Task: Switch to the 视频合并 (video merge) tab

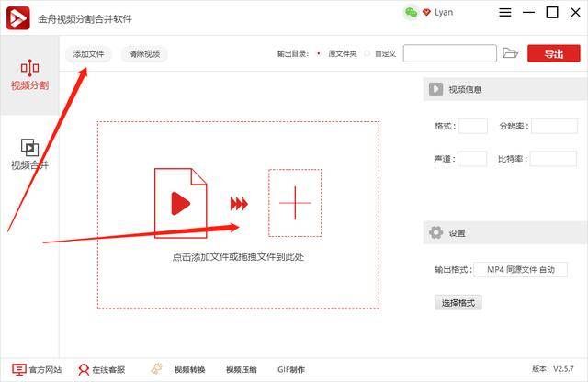Action: coord(29,153)
